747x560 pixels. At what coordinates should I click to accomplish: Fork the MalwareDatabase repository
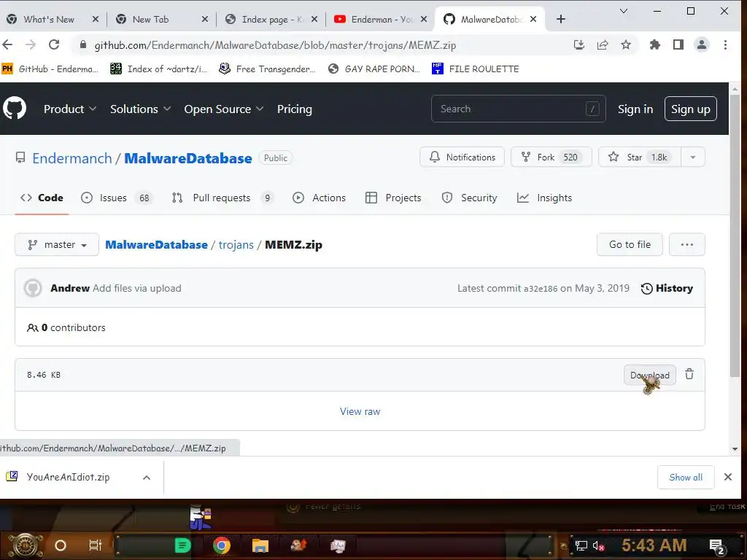point(551,157)
